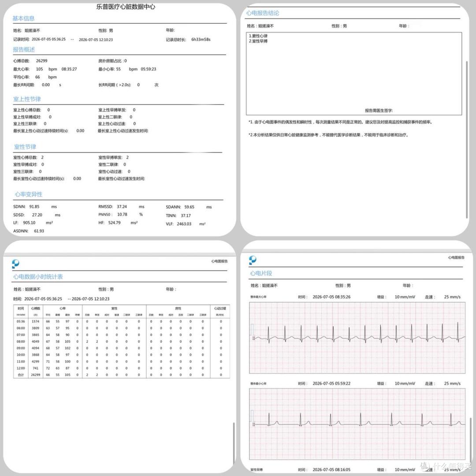Click the 心电图报告 label on the statistics page
This screenshot has height=476, width=476.
[219, 261]
